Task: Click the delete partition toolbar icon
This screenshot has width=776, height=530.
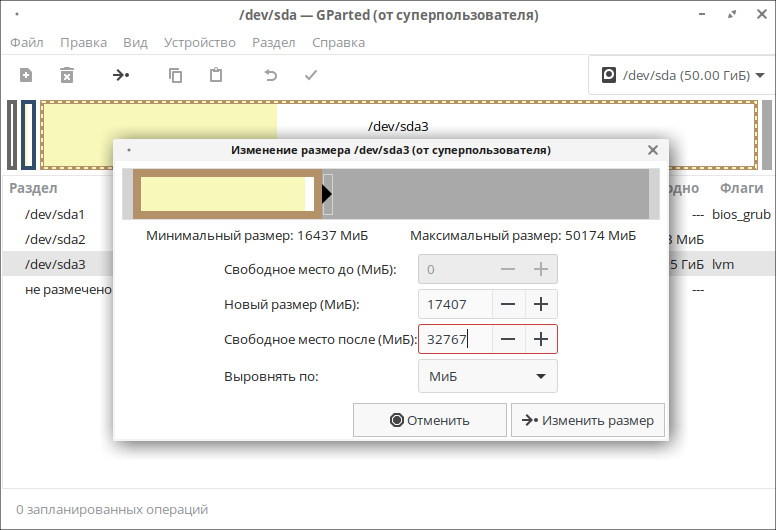Action: (67, 75)
